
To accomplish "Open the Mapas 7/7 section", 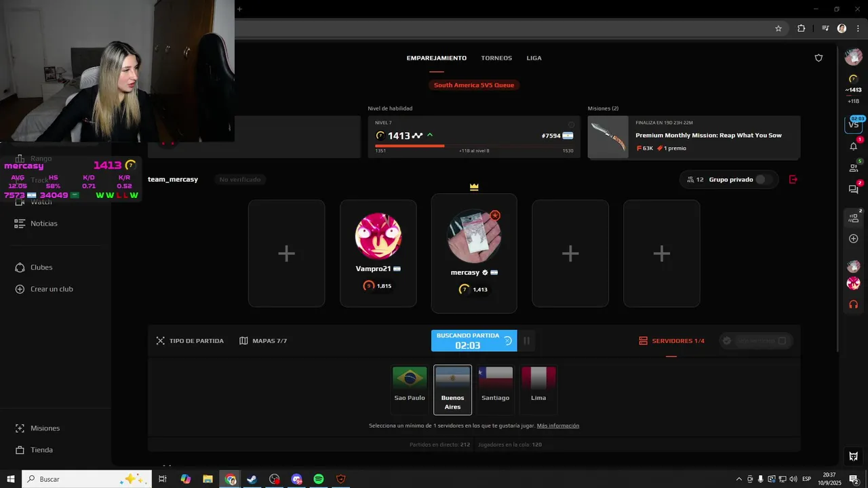I will (263, 341).
